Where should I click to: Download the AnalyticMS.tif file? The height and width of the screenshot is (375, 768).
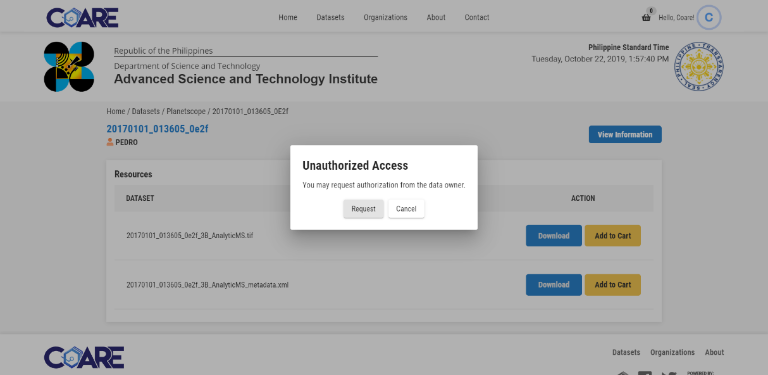click(x=553, y=235)
